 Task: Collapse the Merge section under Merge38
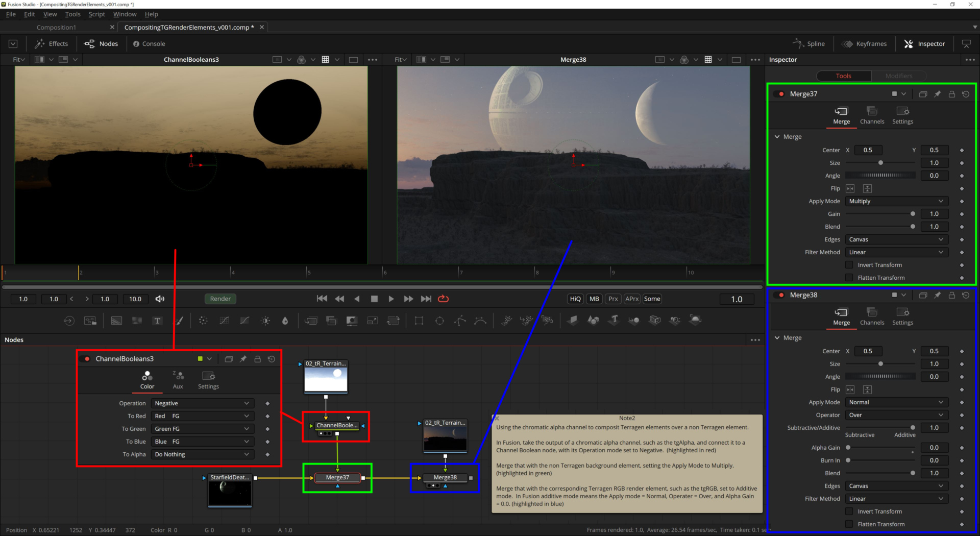click(777, 338)
